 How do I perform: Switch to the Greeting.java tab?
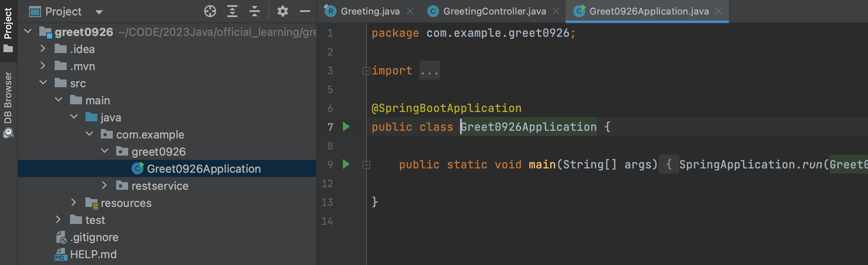click(369, 12)
